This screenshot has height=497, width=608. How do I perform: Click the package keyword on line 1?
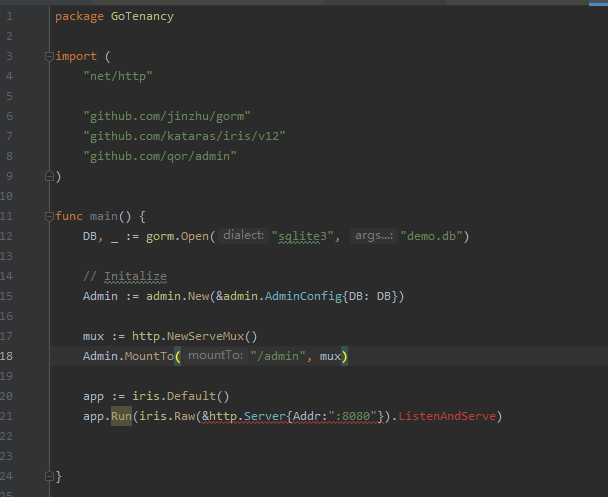pyautogui.click(x=79, y=17)
